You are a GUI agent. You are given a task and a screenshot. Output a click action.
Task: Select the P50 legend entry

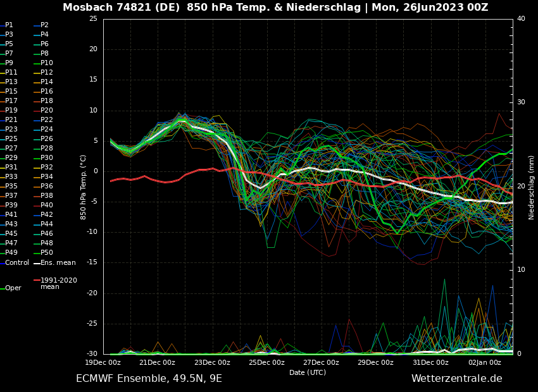47,253
